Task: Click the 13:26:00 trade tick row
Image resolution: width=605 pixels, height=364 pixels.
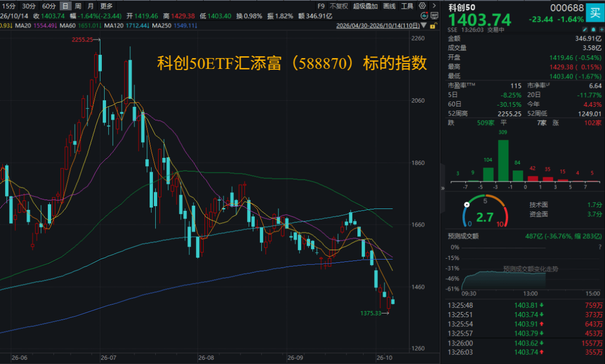Action: 525,343
